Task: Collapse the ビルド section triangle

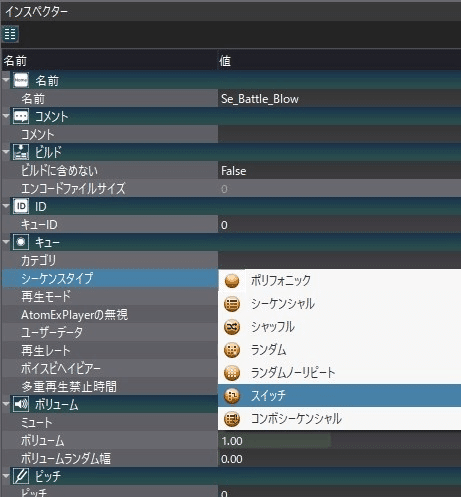Action: click(x=6, y=152)
